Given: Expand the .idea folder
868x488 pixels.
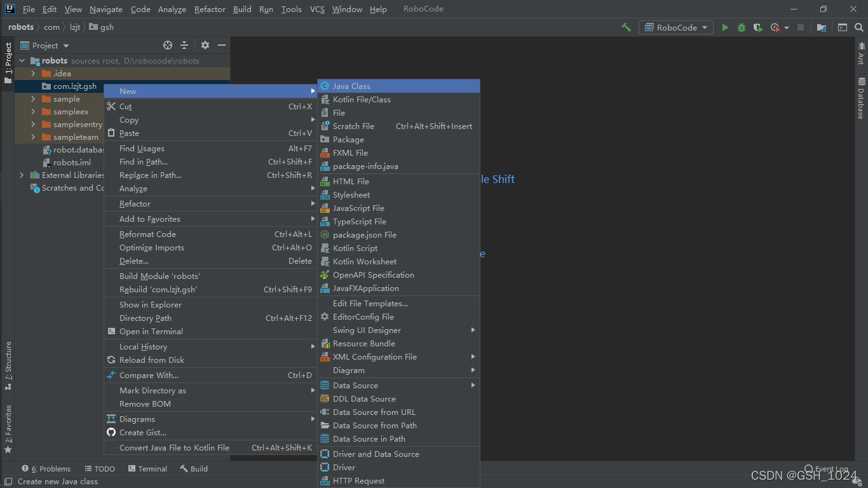Looking at the screenshot, I should pyautogui.click(x=33, y=74).
